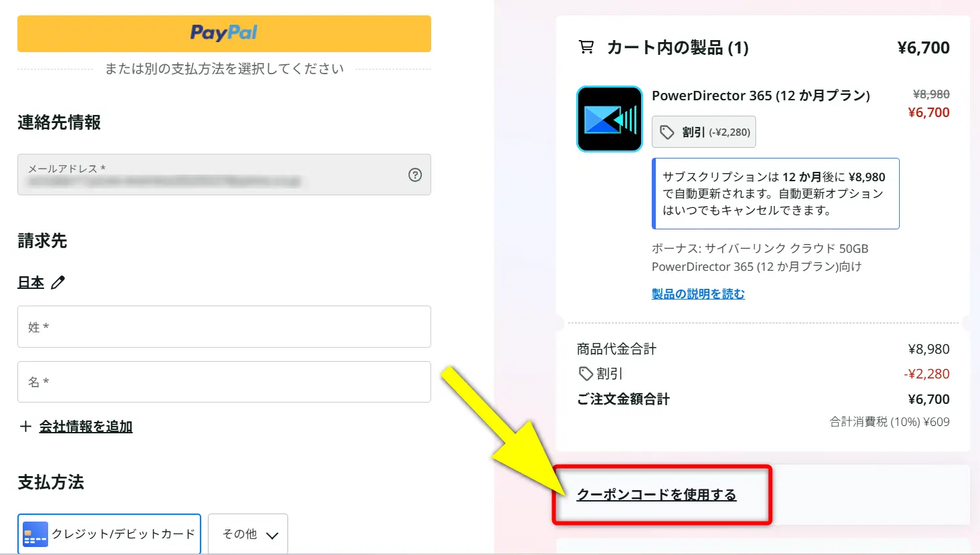This screenshot has width=980, height=555.
Task: Edit country with the pencil icon
Action: coord(58,282)
